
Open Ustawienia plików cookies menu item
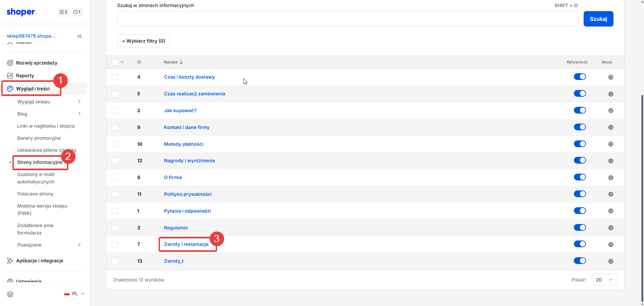[x=47, y=150]
